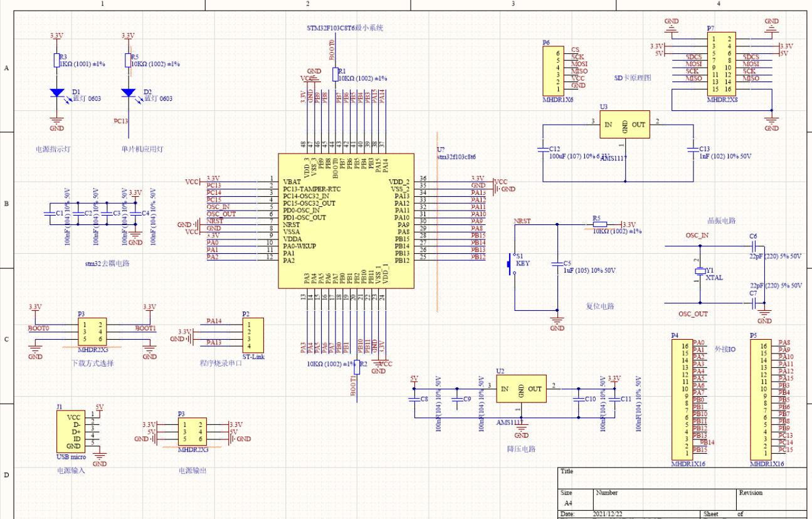This screenshot has width=812, height=519.
Task: Select the P7 MHDR2X8 header
Action: (x=722, y=64)
